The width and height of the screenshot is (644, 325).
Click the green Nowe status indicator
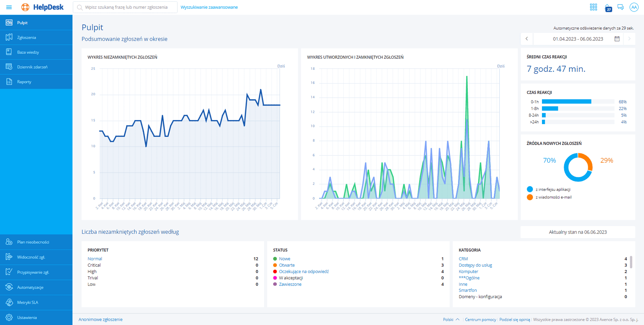(x=275, y=259)
